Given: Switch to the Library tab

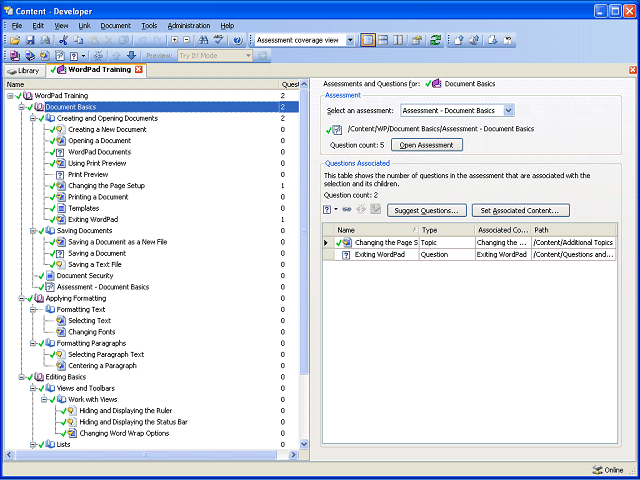Looking at the screenshot, I should tap(24, 71).
